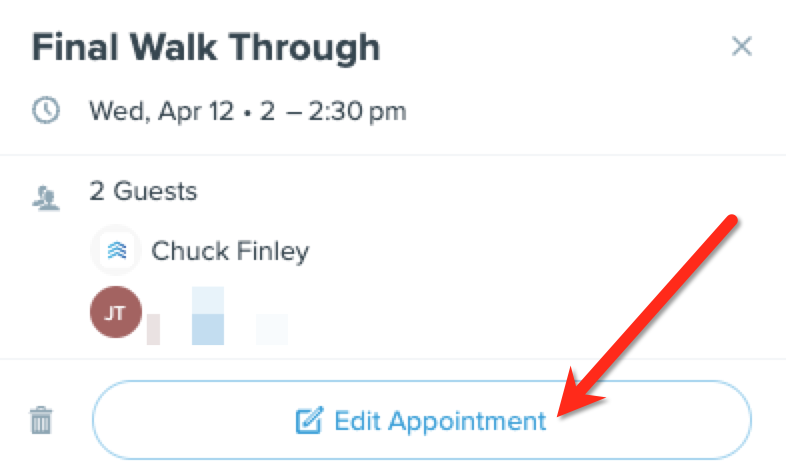Screen dimensions: 786x474
Task: Click the pencil icon in Edit Appointment
Action: point(309,420)
